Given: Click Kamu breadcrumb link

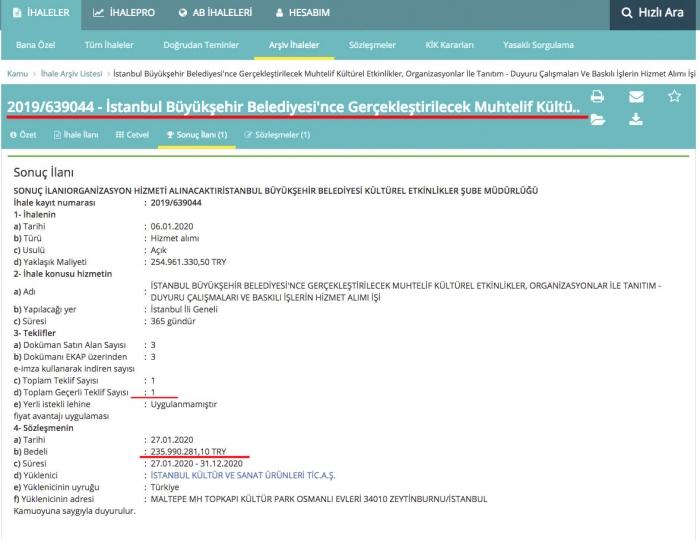Looking at the screenshot, I should [x=17, y=74].
